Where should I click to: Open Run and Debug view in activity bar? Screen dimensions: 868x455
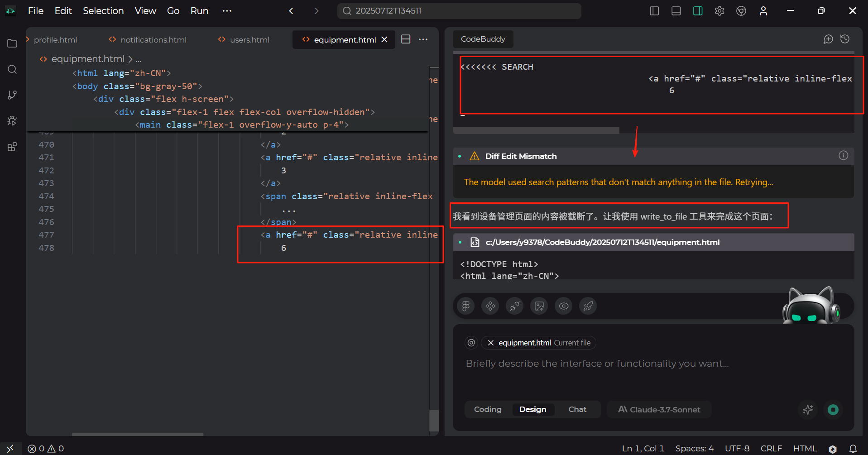[12, 121]
